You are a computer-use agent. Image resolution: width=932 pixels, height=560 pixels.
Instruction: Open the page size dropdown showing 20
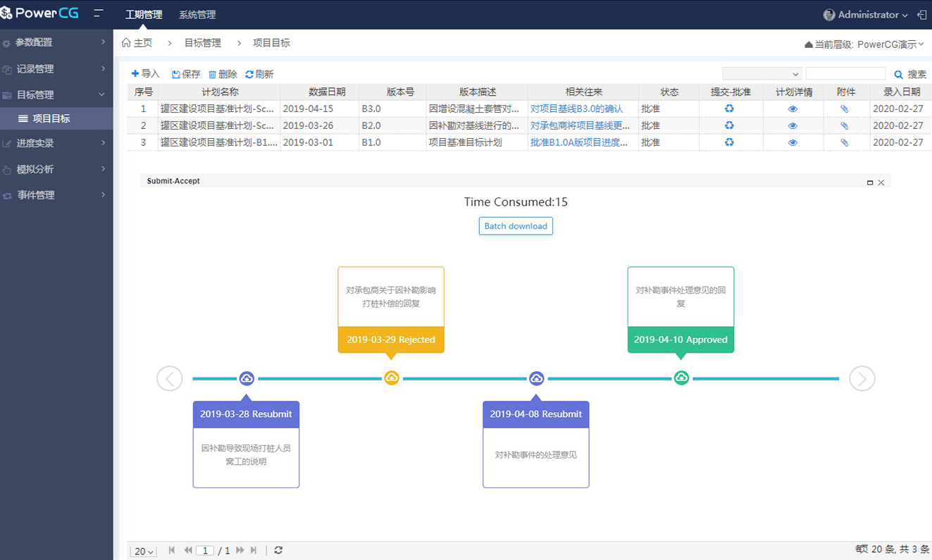pos(144,551)
